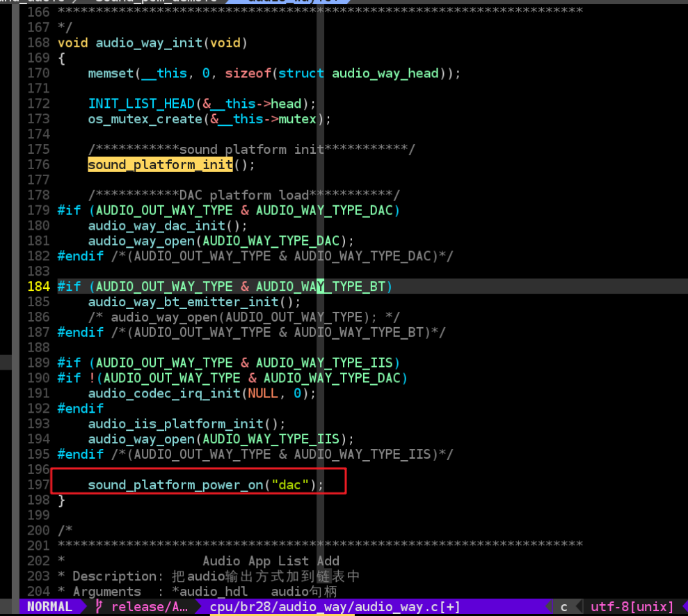Click the #endif directive on line 187
The height and width of the screenshot is (616, 688).
(x=80, y=333)
